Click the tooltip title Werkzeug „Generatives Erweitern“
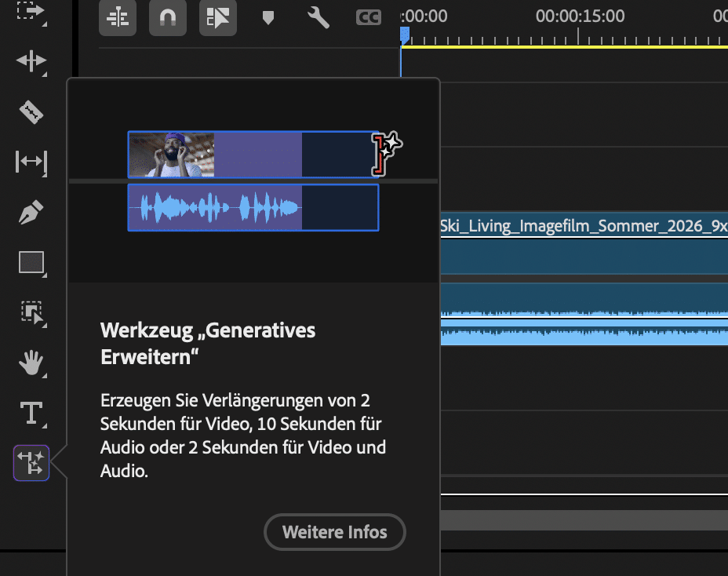The height and width of the screenshot is (576, 728). click(x=208, y=344)
